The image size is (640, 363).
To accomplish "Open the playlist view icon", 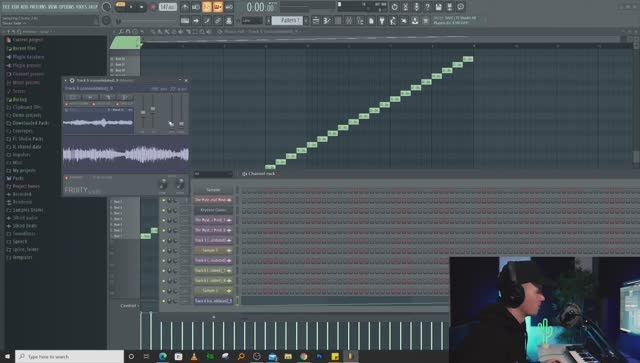I will click(316, 20).
